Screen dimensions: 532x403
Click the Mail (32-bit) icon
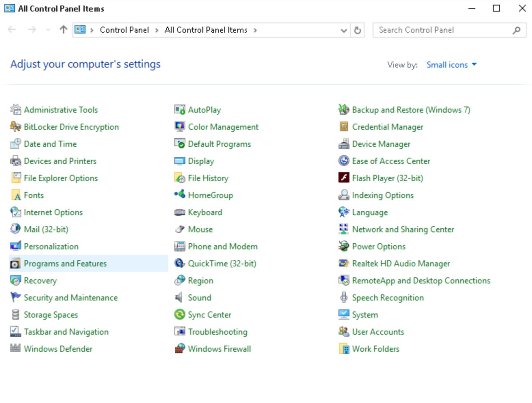coord(16,229)
